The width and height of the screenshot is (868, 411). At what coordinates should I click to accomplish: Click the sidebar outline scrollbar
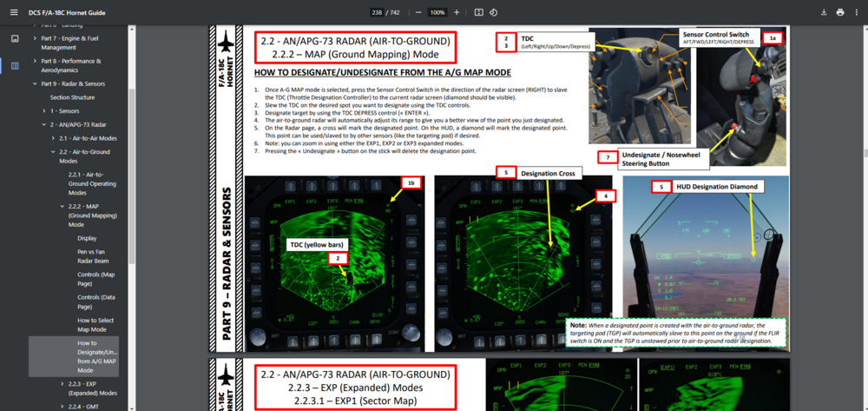(131, 176)
